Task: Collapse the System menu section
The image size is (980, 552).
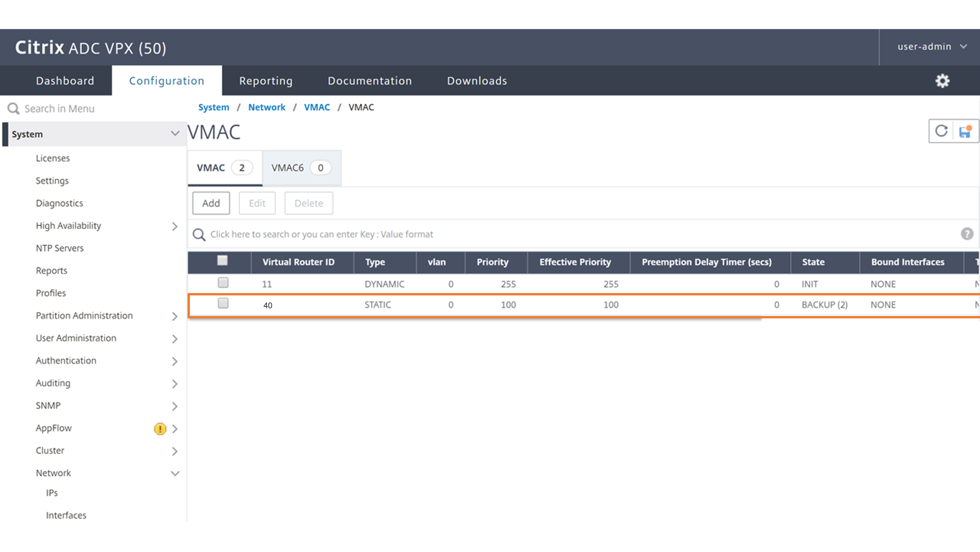Action: coord(175,133)
